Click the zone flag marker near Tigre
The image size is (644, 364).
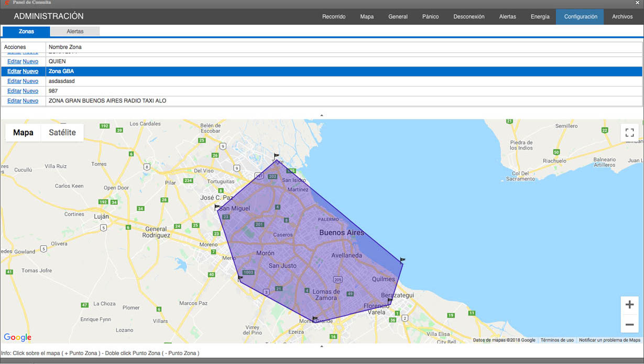(276, 156)
